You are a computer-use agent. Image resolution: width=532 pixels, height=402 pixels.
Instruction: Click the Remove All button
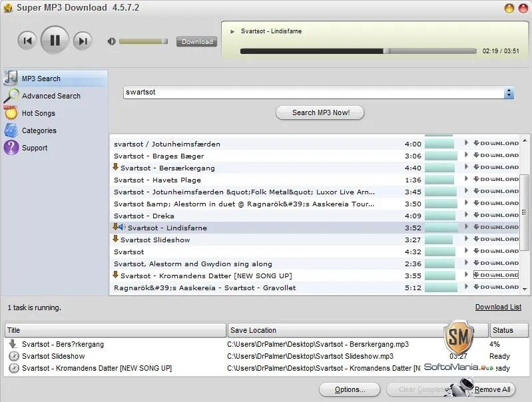click(x=492, y=389)
